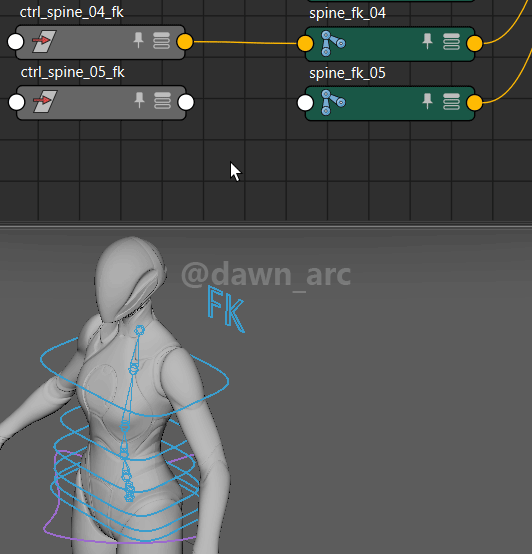
Task: Pin the ctrl_spine_05_fk node
Action: [140, 100]
